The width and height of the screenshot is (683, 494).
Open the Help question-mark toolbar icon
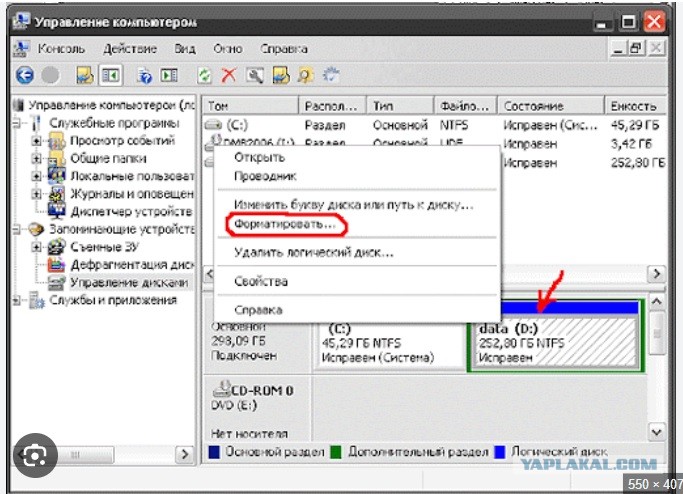145,75
